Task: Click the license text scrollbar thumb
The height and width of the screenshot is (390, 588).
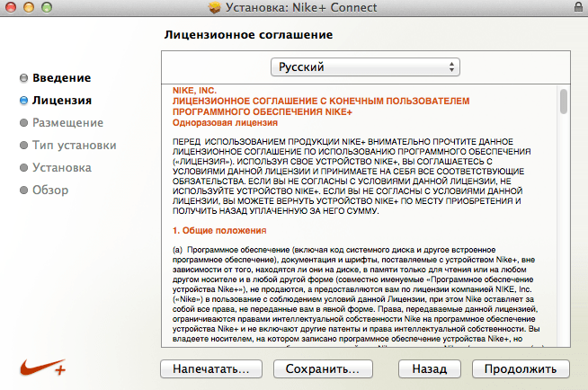Action: pos(563,102)
